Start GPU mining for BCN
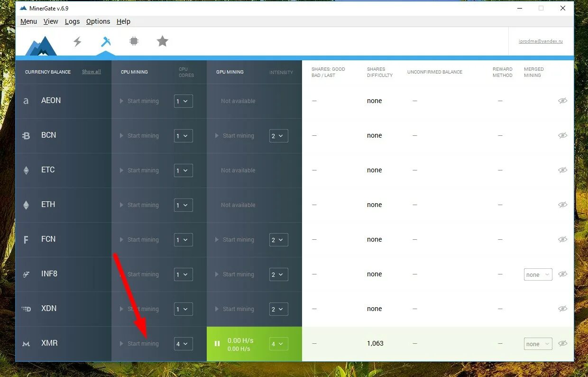This screenshot has width=588, height=377. click(x=235, y=136)
